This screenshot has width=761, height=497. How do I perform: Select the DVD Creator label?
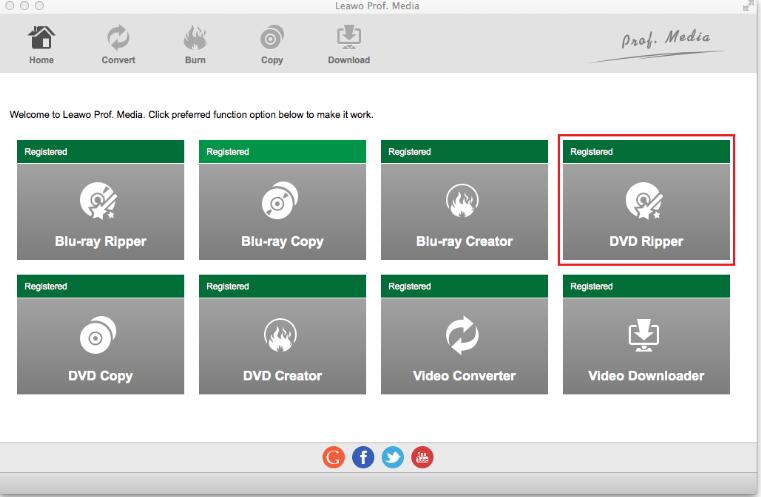[x=282, y=376]
